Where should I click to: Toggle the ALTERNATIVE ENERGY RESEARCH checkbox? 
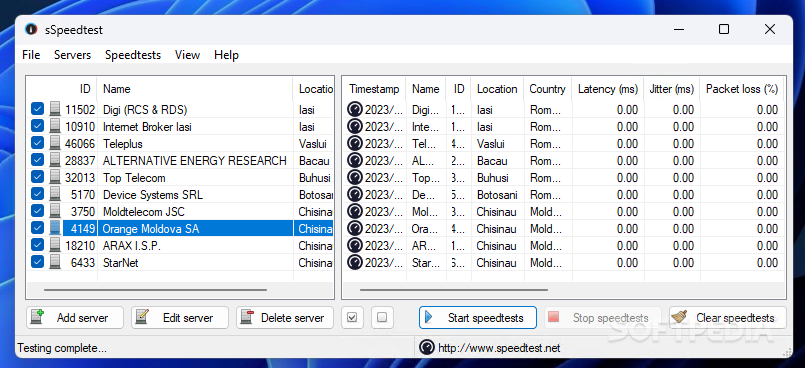click(37, 161)
